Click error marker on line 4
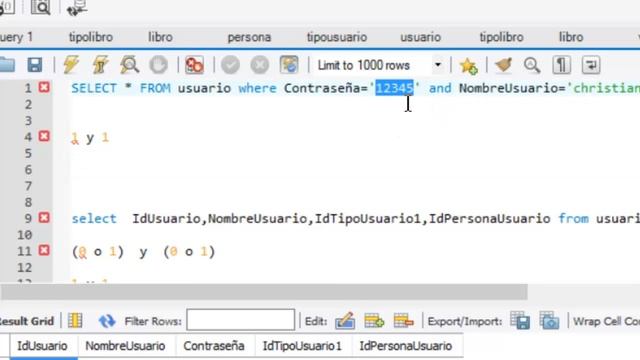 pos(44,136)
